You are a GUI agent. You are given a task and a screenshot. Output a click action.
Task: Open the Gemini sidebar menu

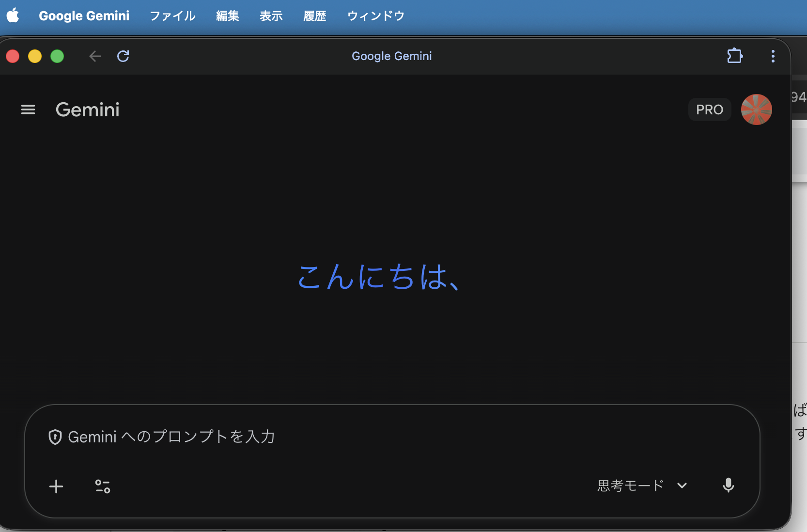tap(28, 110)
